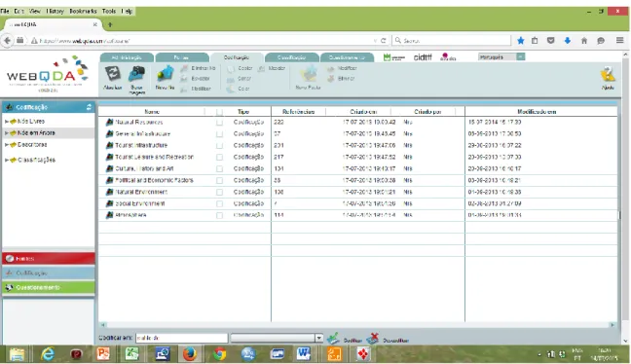This screenshot has width=631, height=364.
Task: Switch to the Classificação ribbon tab
Action: tap(292, 57)
